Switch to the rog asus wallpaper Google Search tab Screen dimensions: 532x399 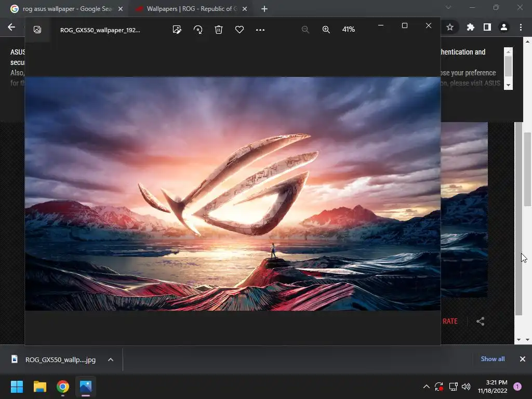67,9
